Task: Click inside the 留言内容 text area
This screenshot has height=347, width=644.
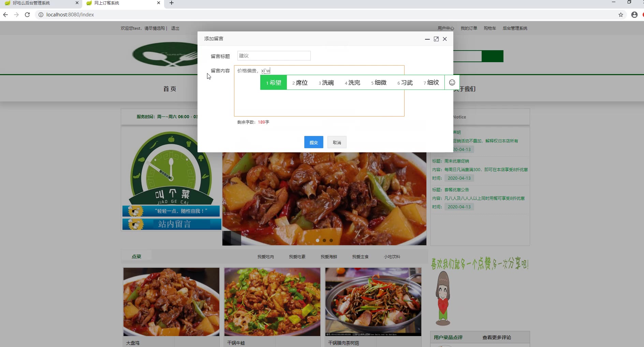Action: point(319,91)
